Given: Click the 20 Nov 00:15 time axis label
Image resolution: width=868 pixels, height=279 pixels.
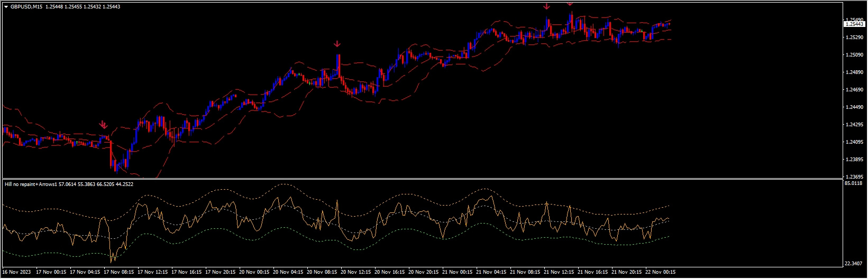Looking at the screenshot, I should click(x=254, y=272).
